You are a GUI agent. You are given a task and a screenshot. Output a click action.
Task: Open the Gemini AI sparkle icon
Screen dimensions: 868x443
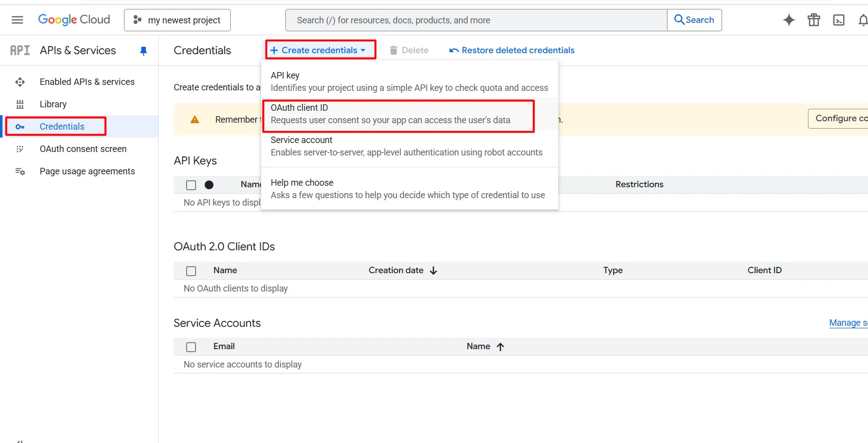pos(789,20)
